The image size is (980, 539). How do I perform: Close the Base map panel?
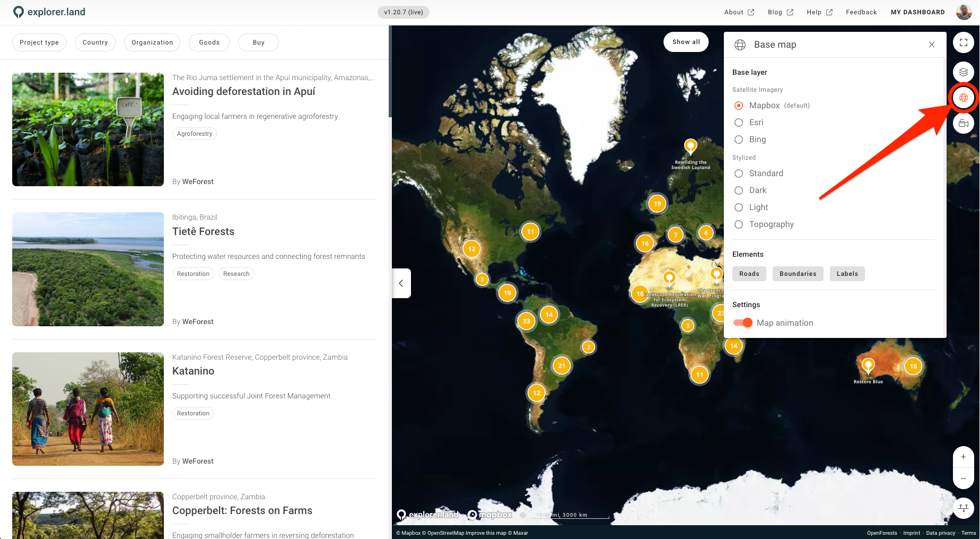coord(931,45)
